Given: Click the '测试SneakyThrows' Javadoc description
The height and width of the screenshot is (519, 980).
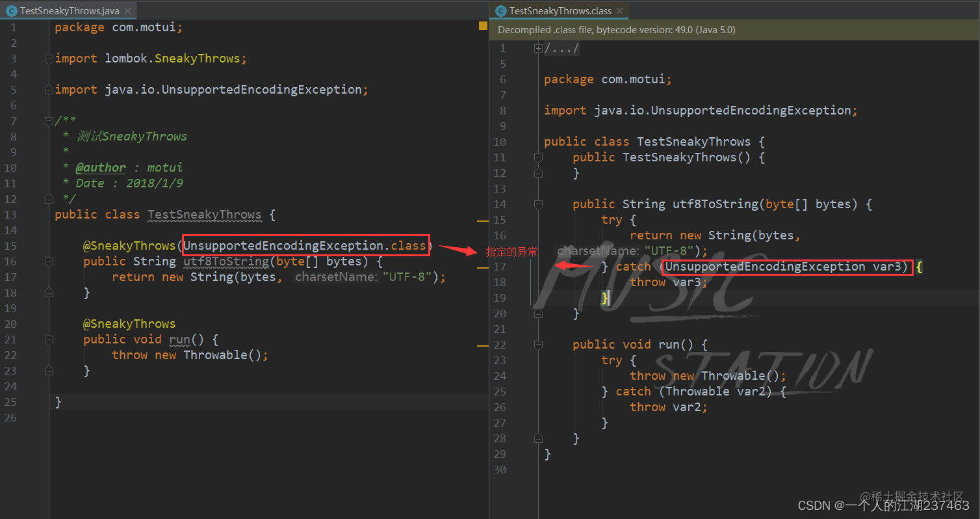Looking at the screenshot, I should (x=132, y=137).
